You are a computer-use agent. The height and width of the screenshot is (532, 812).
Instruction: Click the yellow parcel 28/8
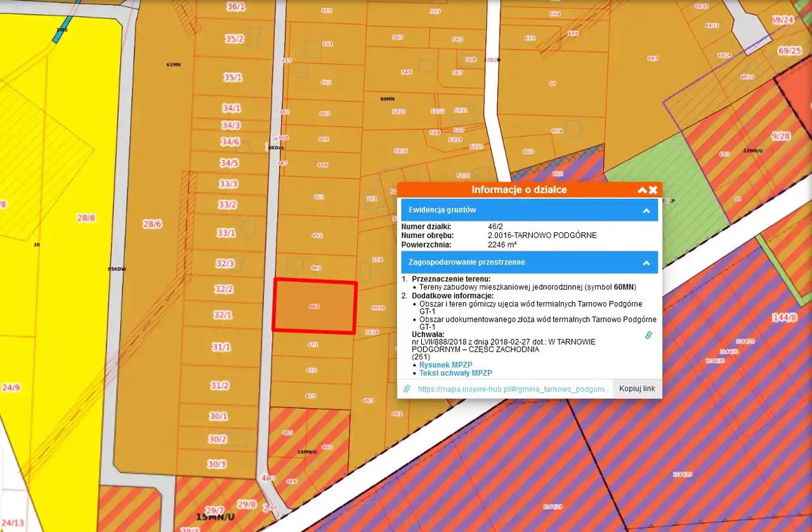(86, 218)
